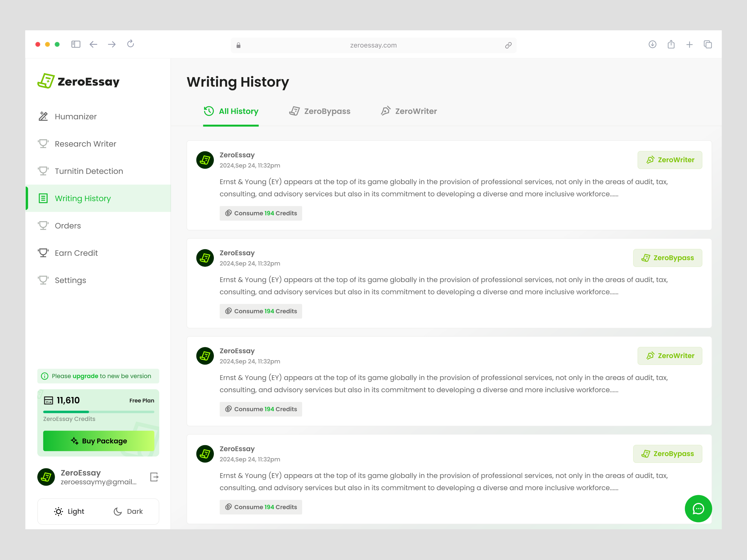
Task: Open a new tab with plus icon
Action: pos(689,45)
